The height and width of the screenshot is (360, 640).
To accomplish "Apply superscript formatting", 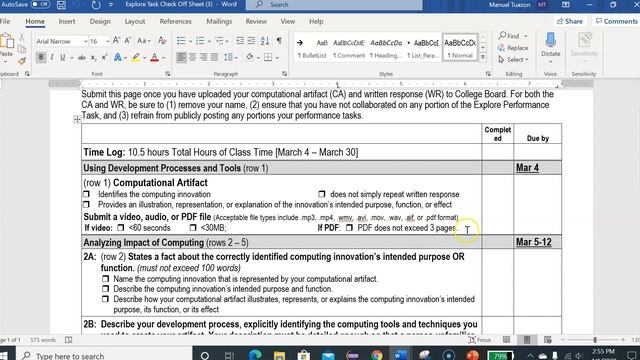I will pyautogui.click(x=104, y=58).
